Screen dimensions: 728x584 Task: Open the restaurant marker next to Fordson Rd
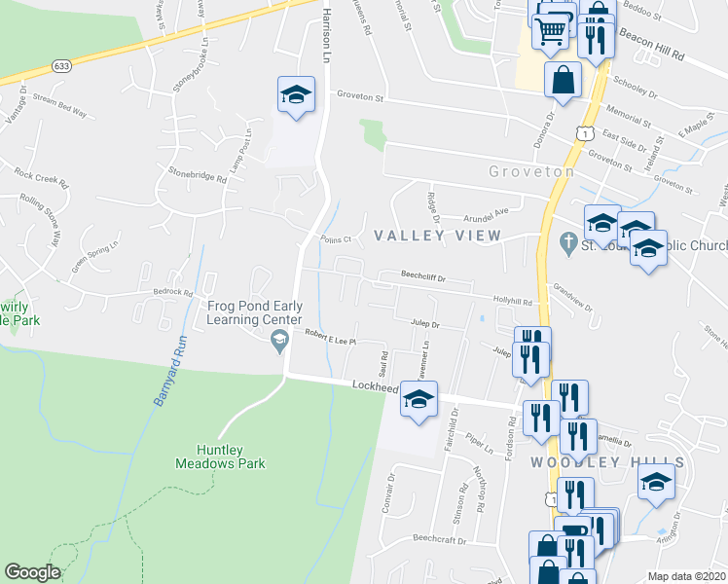click(541, 421)
